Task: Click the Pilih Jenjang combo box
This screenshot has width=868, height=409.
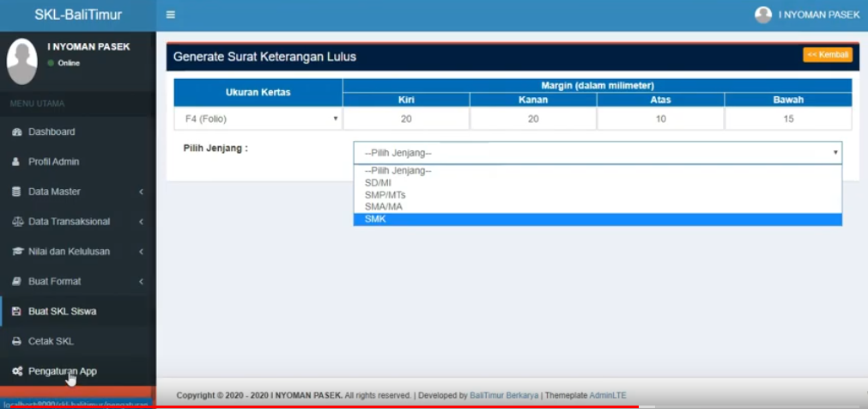Action: (598, 153)
